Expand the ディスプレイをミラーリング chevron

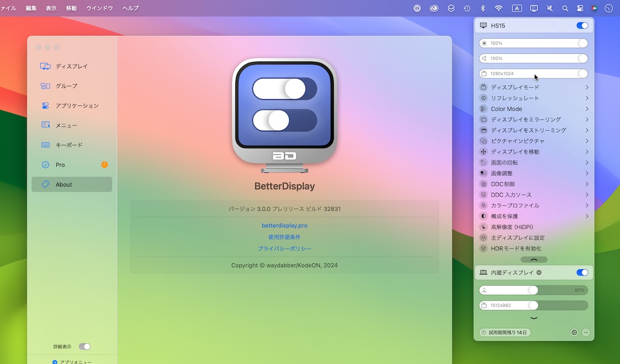point(587,120)
